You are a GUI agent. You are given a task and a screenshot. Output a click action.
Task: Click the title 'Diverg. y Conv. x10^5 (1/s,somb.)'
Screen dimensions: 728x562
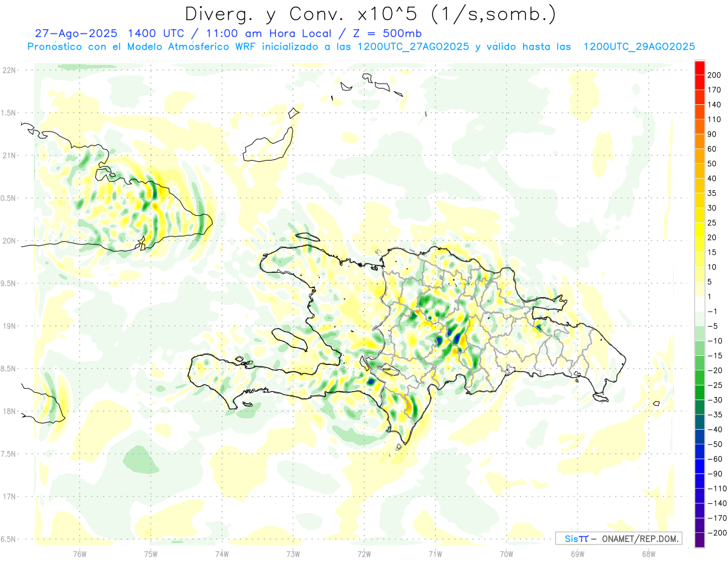point(369,13)
